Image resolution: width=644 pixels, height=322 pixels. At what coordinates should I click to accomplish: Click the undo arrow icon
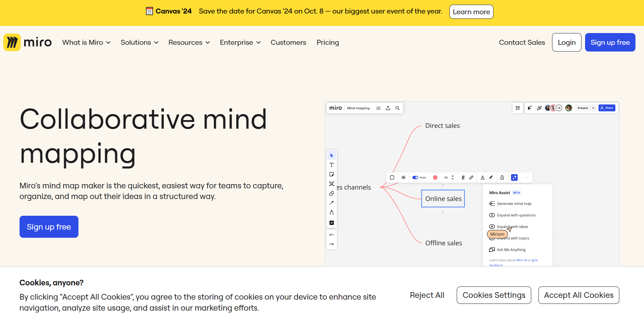[x=331, y=235]
